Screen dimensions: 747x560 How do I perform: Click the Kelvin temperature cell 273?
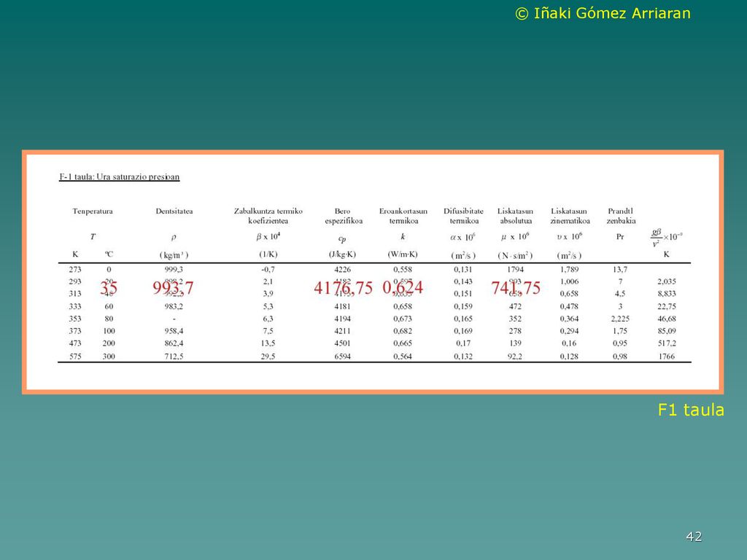75,270
